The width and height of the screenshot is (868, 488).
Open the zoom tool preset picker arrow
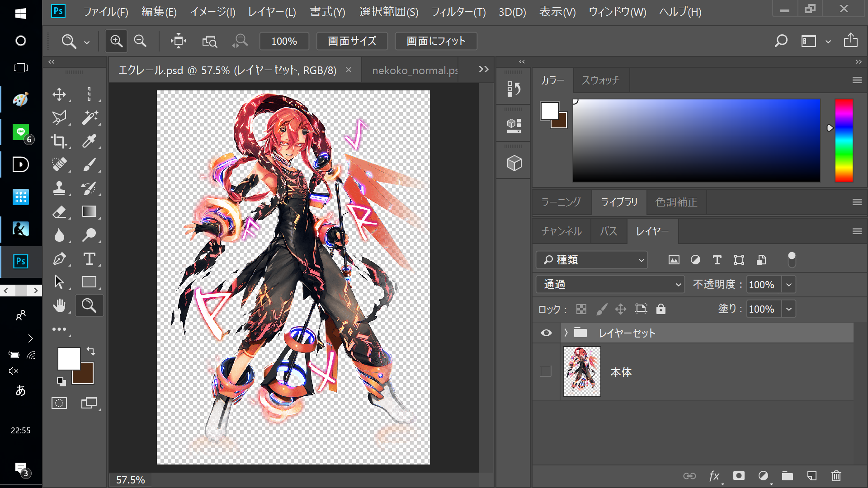pyautogui.click(x=87, y=42)
